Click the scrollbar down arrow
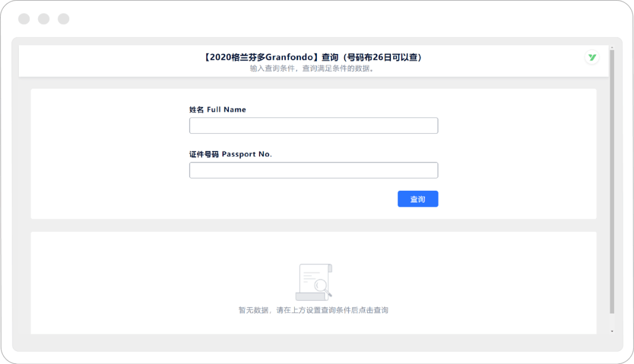Viewport: 634px width, 364px height. pyautogui.click(x=612, y=331)
